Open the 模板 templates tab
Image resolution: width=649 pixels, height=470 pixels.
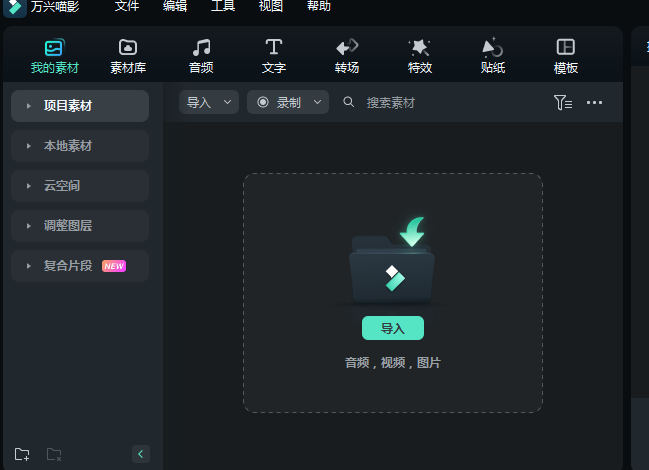566,56
